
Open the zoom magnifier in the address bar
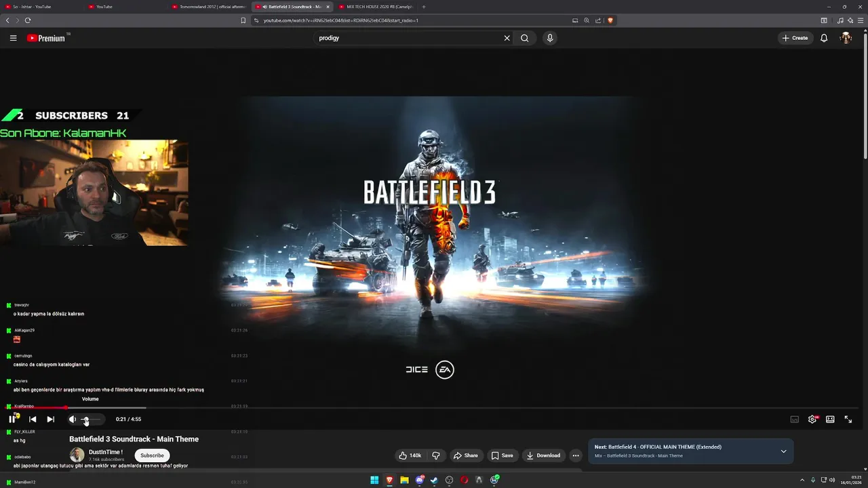tap(587, 20)
